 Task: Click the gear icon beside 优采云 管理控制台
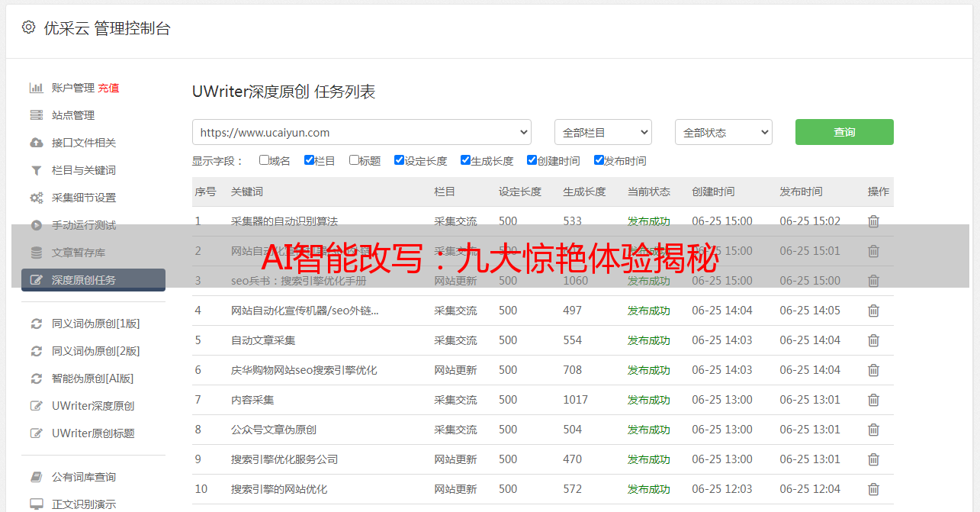point(28,27)
